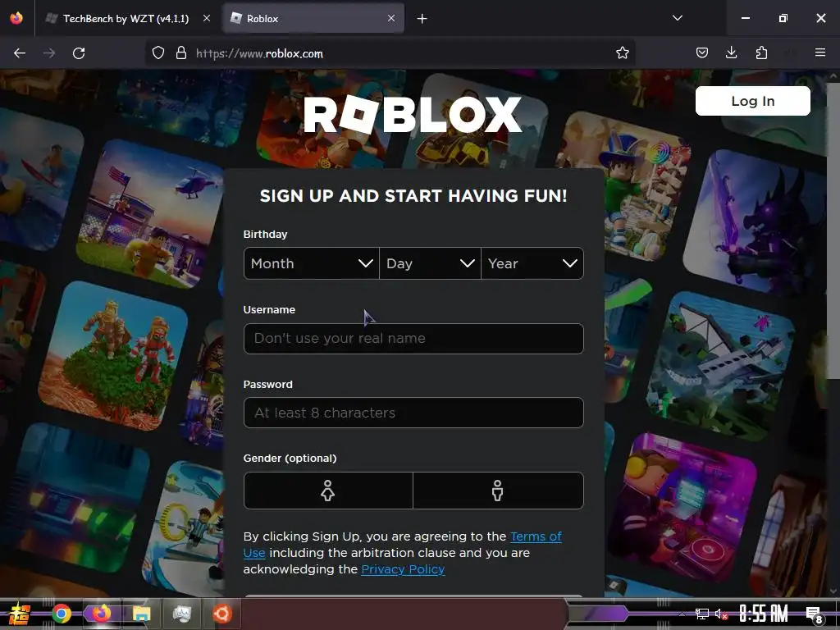Click the Username input field
The image size is (840, 630).
(413, 339)
